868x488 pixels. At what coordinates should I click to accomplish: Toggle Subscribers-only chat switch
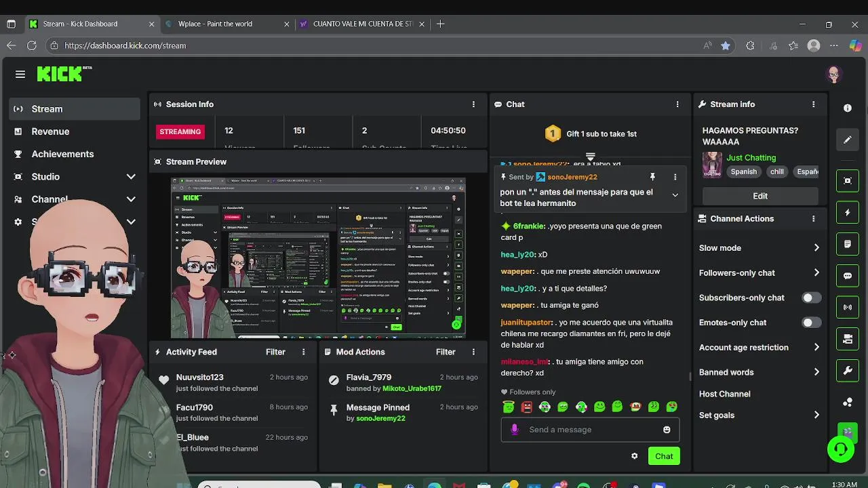811,298
